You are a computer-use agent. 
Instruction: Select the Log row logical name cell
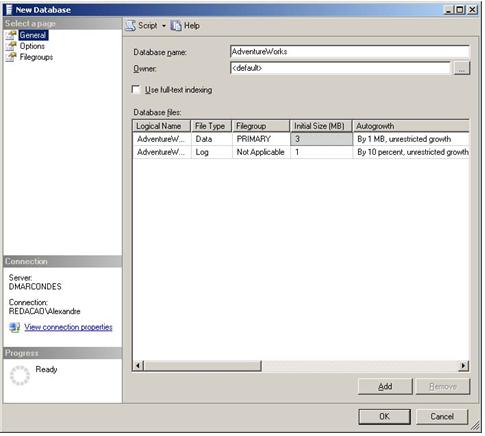coord(161,152)
